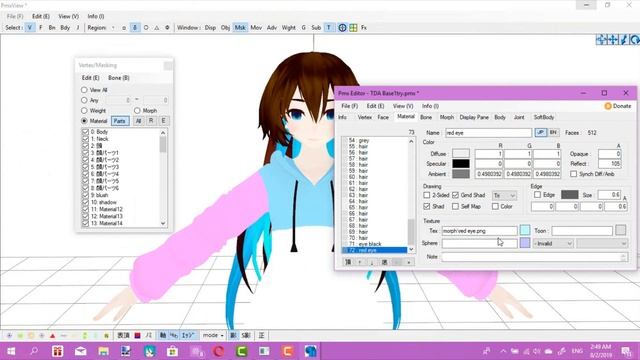Open Mail app from taskbar
This screenshot has height=360, width=640.
80,351
